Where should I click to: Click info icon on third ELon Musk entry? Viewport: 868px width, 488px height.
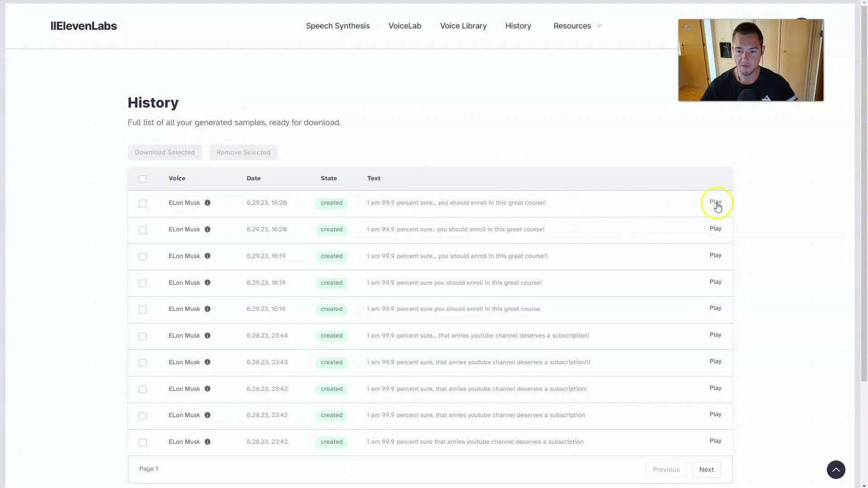click(208, 256)
